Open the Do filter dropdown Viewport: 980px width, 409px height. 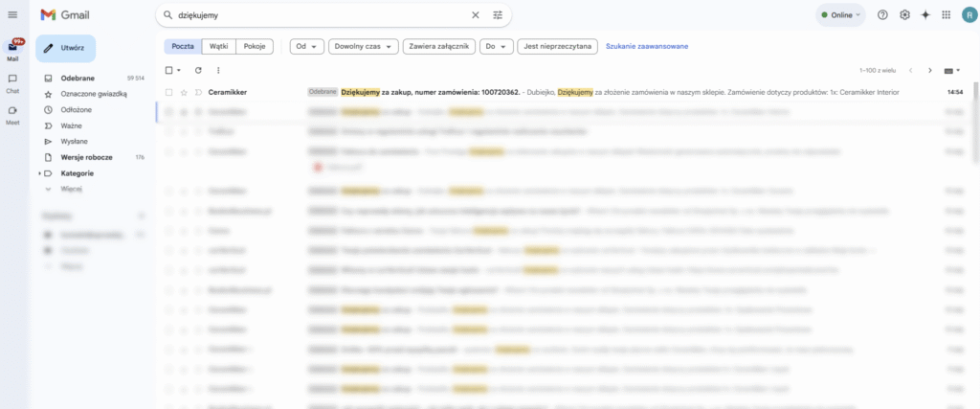point(497,47)
